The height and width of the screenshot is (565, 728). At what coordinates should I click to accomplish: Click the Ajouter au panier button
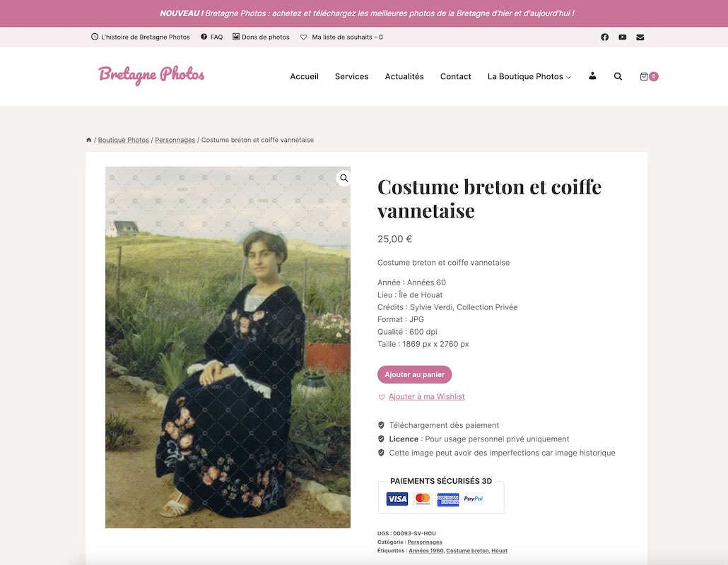click(414, 374)
